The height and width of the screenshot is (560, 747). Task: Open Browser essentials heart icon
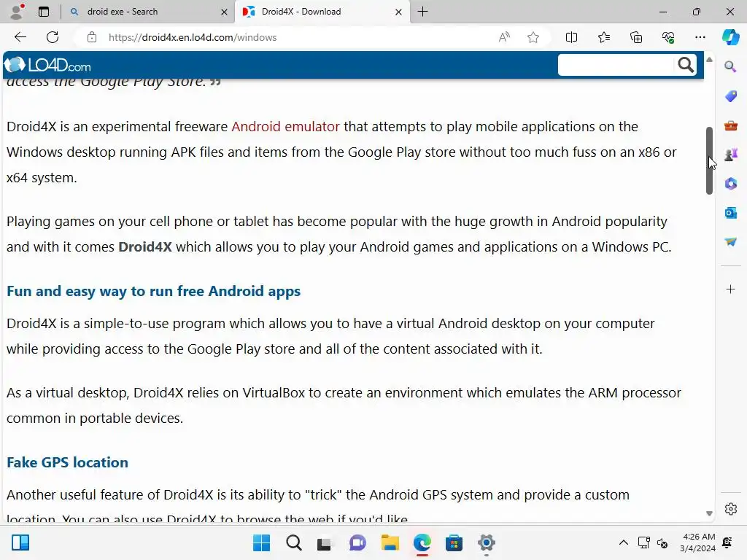(x=668, y=37)
